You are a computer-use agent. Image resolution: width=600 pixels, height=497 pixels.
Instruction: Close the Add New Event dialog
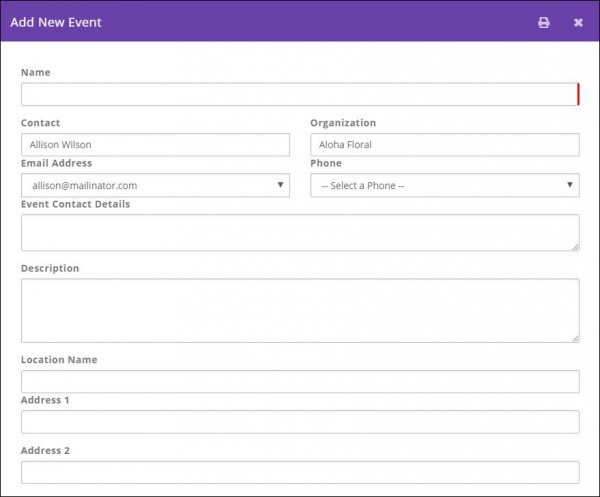point(578,22)
